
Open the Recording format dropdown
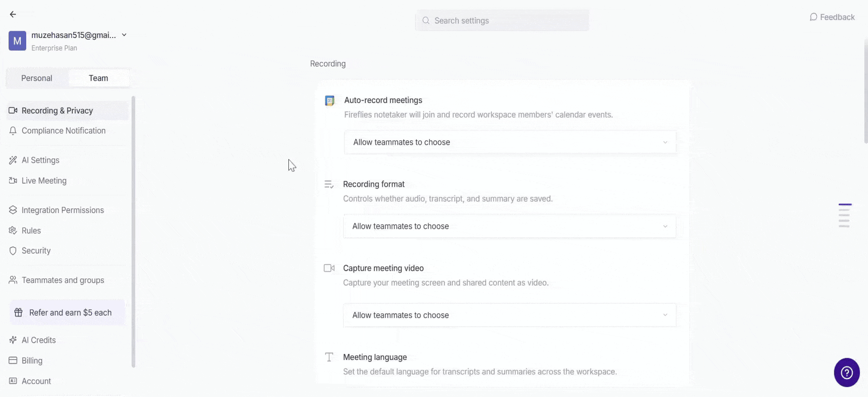pyautogui.click(x=509, y=226)
